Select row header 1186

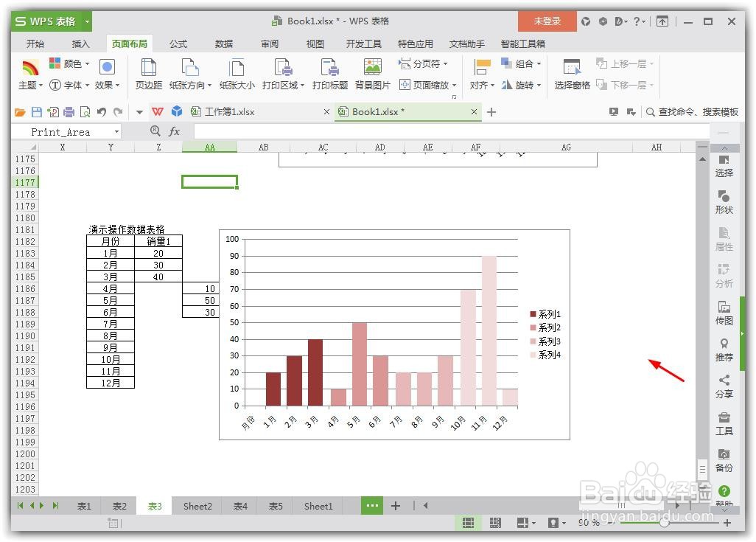click(25, 288)
